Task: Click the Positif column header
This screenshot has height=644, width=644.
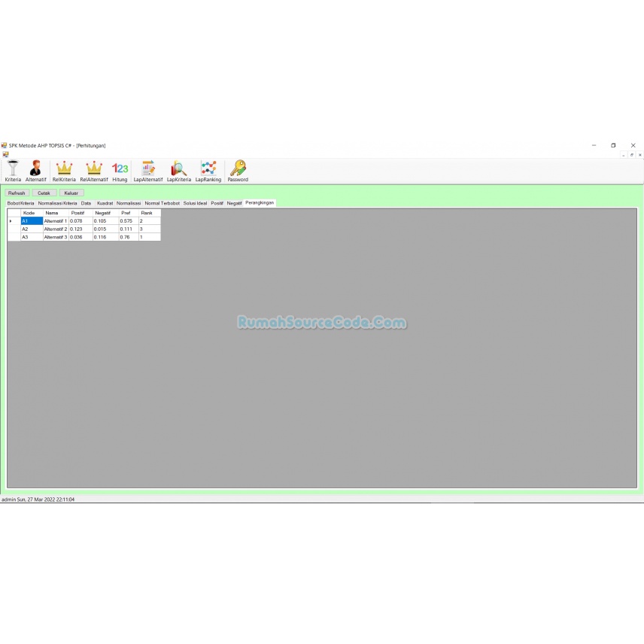Action: coord(80,213)
